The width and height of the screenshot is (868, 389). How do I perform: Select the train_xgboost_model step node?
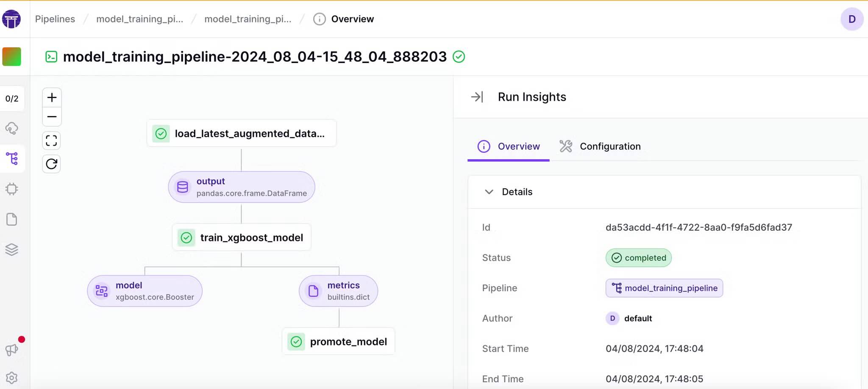pos(242,237)
